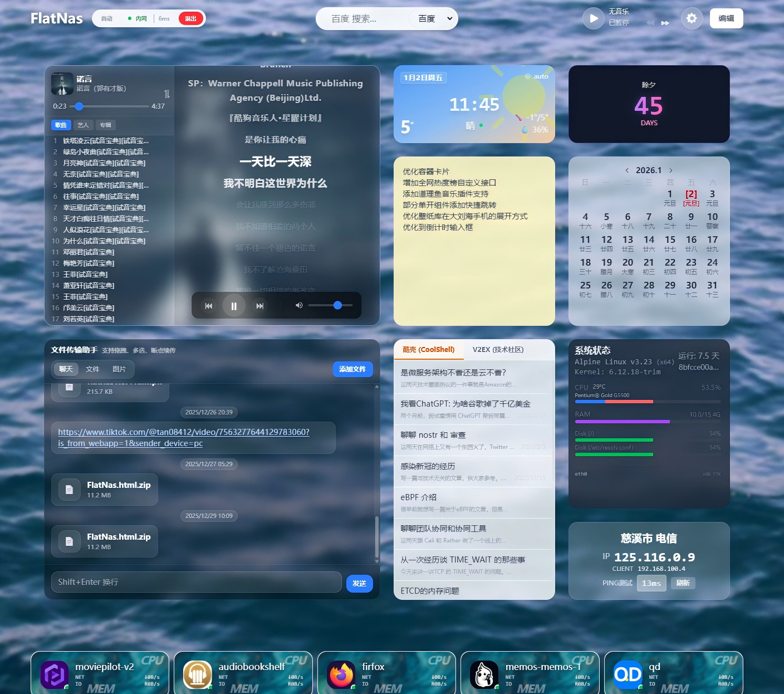The width and height of the screenshot is (784, 694).
Task: Mute the music player speaker icon
Action: (x=299, y=305)
